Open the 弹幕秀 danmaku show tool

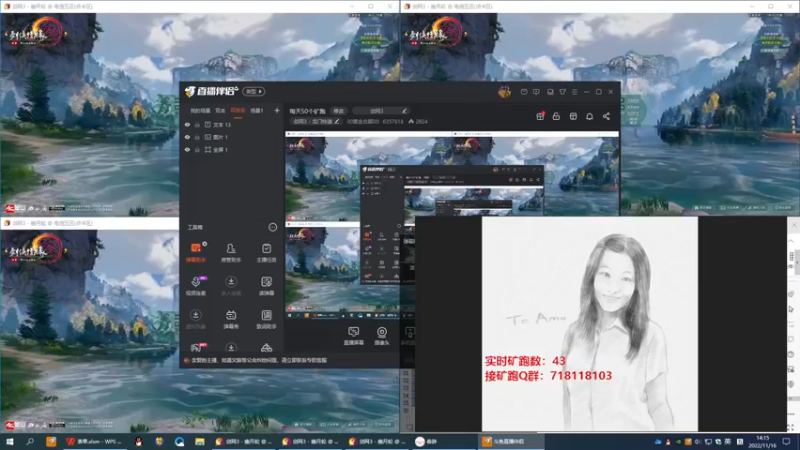pos(231,319)
